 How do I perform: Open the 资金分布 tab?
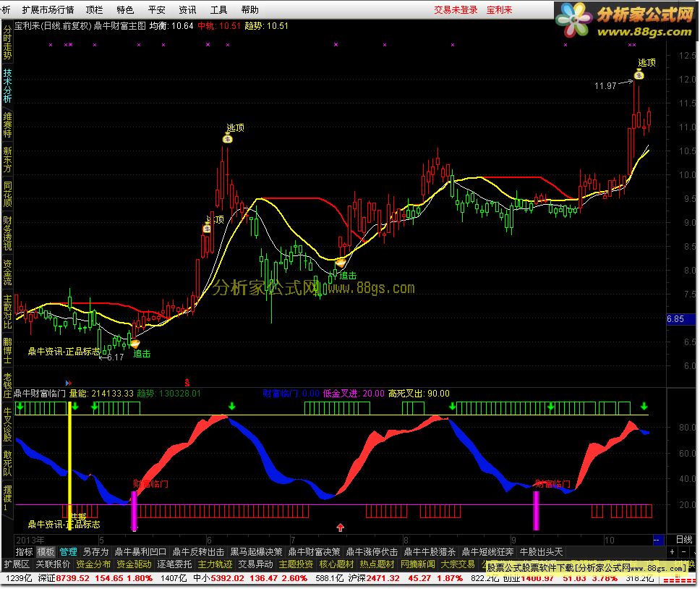click(93, 564)
